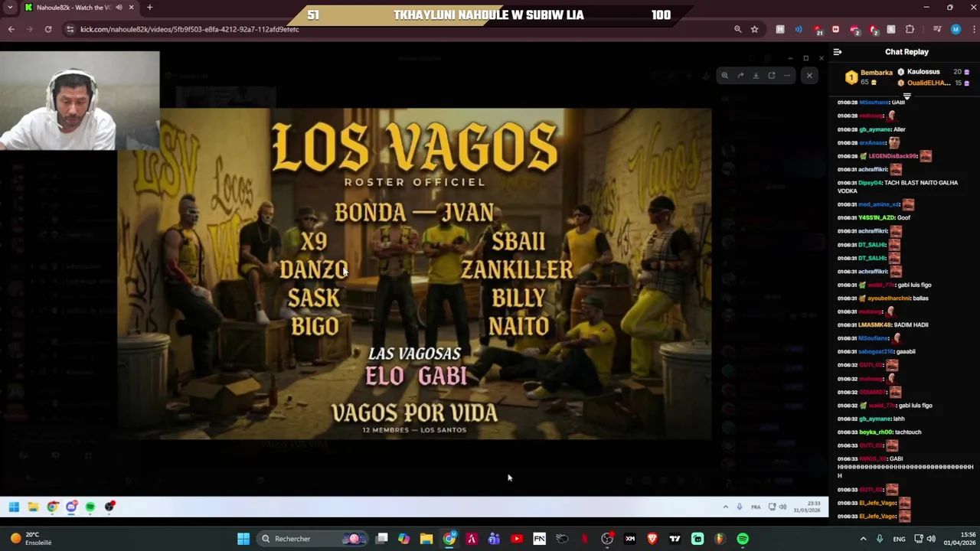Open the weather widget showing 20°C

coord(31,539)
